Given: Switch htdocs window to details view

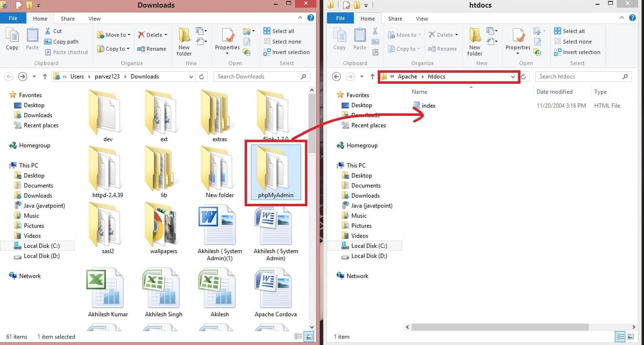Looking at the screenshot, I should tap(621, 336).
